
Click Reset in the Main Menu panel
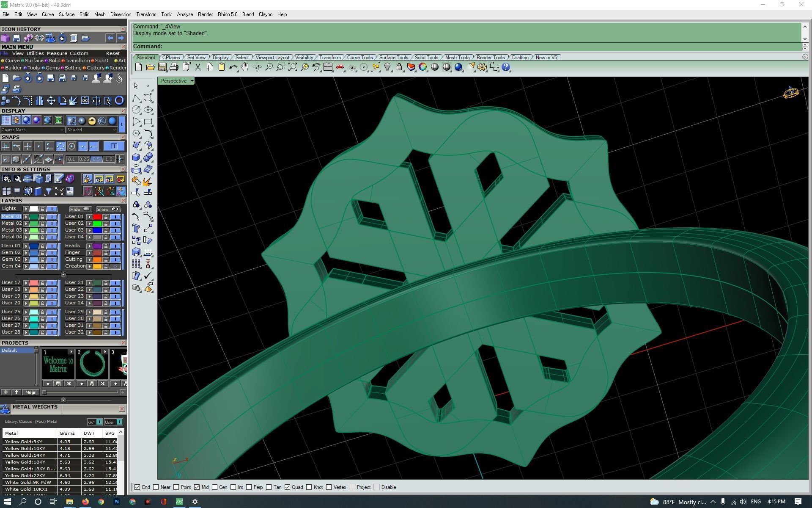pyautogui.click(x=112, y=53)
